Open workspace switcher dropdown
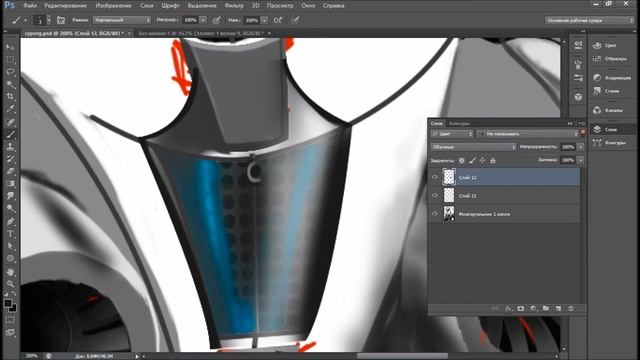Image resolution: width=640 pixels, height=360 pixels. click(x=589, y=20)
